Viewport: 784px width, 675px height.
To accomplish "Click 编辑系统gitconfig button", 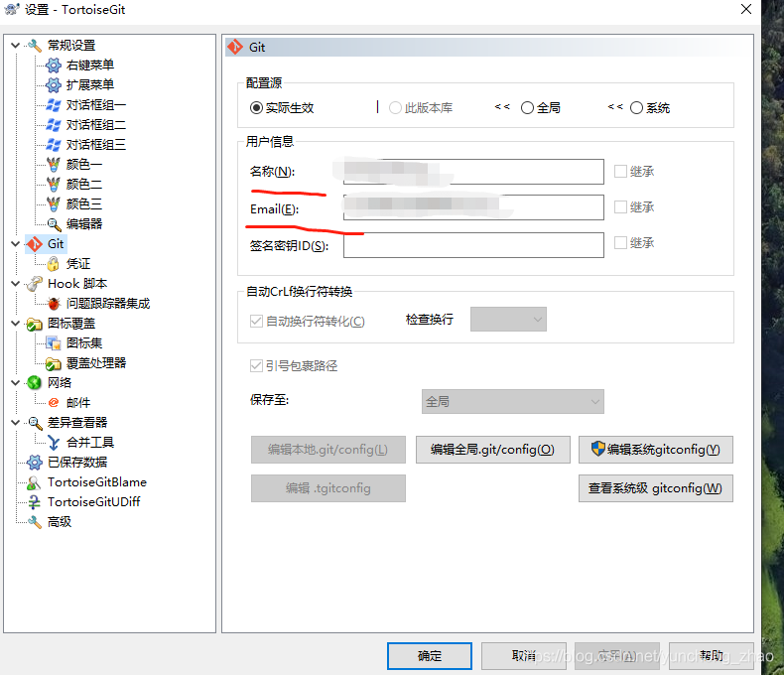I will point(656,450).
